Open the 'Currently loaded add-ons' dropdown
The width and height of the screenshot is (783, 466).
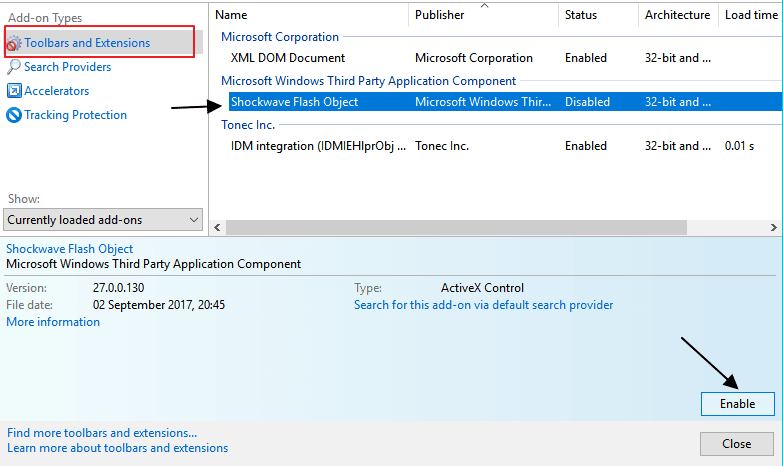pos(103,220)
